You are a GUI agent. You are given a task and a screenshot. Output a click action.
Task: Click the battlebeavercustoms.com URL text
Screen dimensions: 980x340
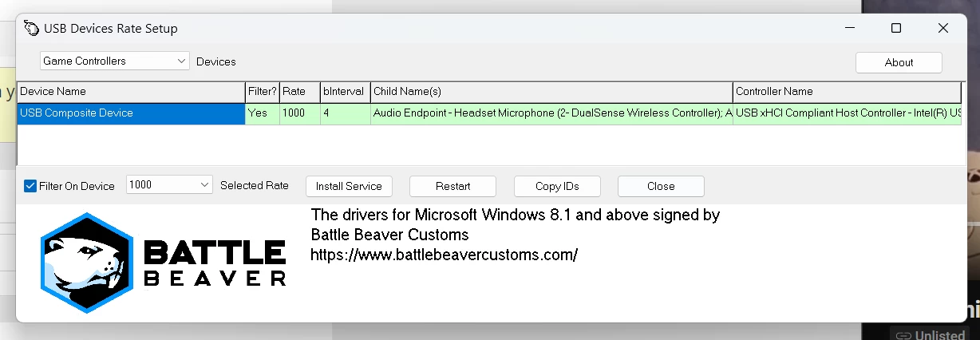click(x=444, y=255)
